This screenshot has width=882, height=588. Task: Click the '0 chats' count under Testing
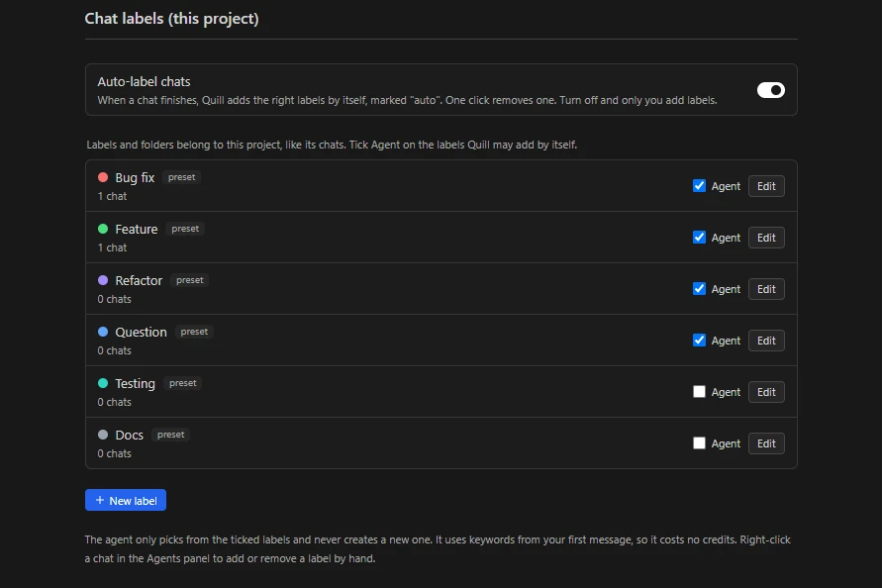tap(114, 402)
